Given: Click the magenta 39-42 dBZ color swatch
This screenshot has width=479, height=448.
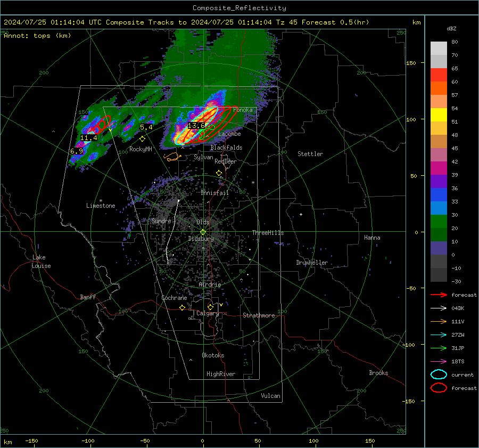Looking at the screenshot, I should click(x=439, y=168).
